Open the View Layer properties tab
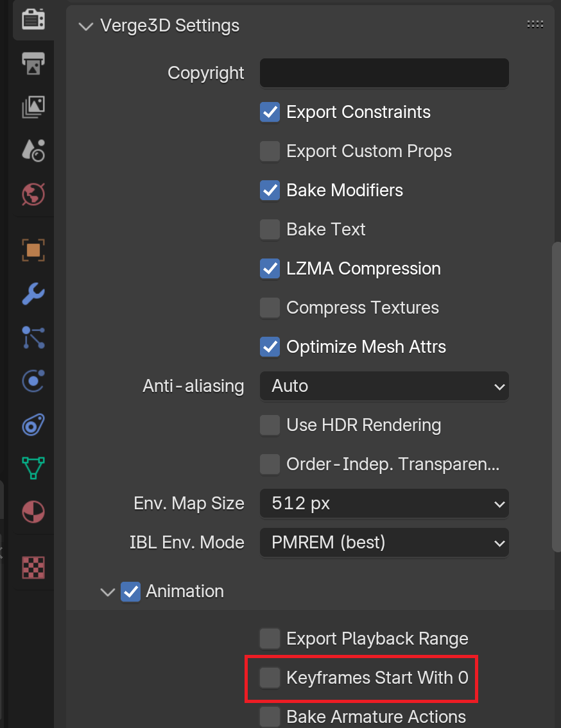The height and width of the screenshot is (728, 561). 33,106
